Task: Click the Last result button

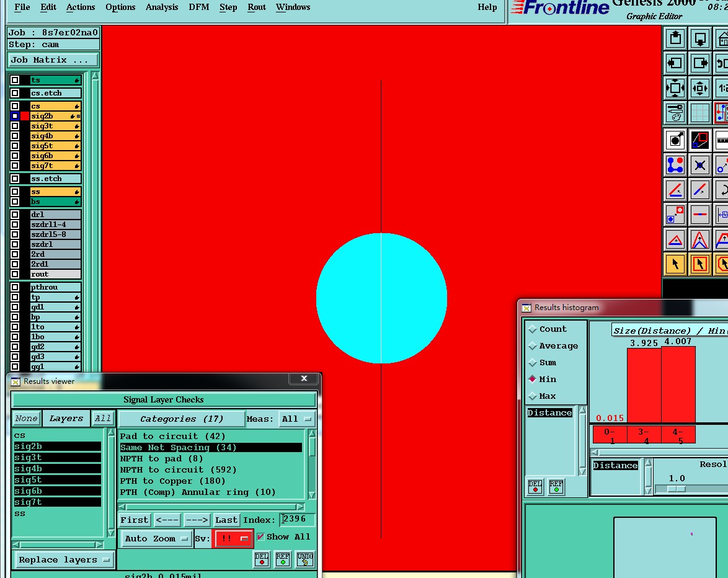Action: pyautogui.click(x=226, y=520)
